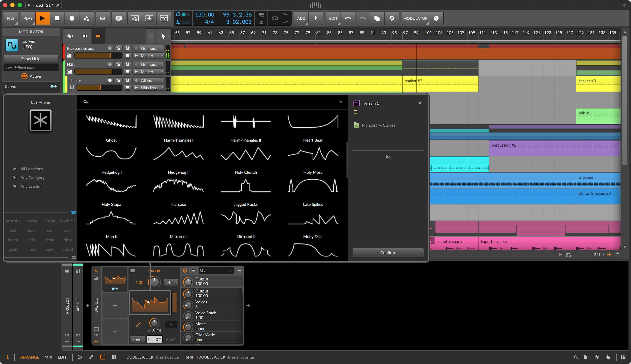Click the moon icon on the Bazille device chain
631x364 pixels.
[97, 271]
